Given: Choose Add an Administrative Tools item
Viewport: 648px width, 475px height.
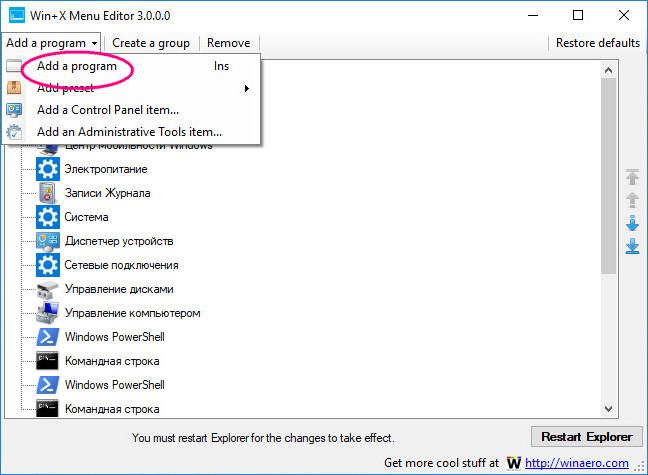Looking at the screenshot, I should pyautogui.click(x=129, y=132).
